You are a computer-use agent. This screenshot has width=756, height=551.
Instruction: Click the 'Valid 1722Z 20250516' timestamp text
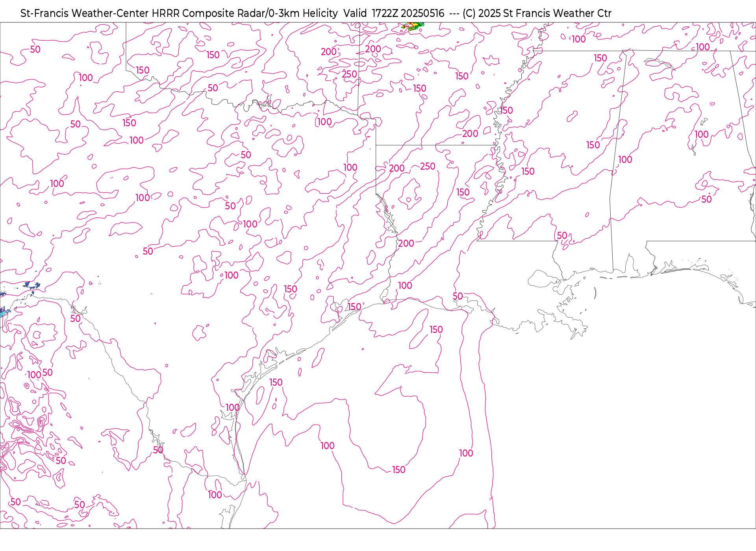[x=394, y=13]
